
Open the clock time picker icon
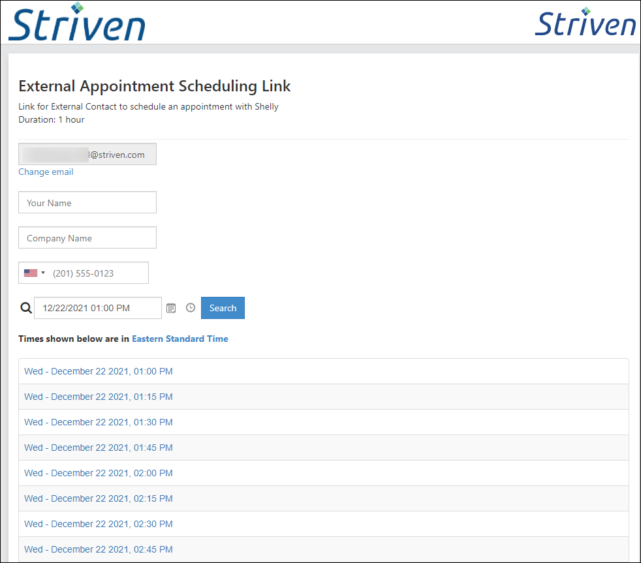point(191,307)
